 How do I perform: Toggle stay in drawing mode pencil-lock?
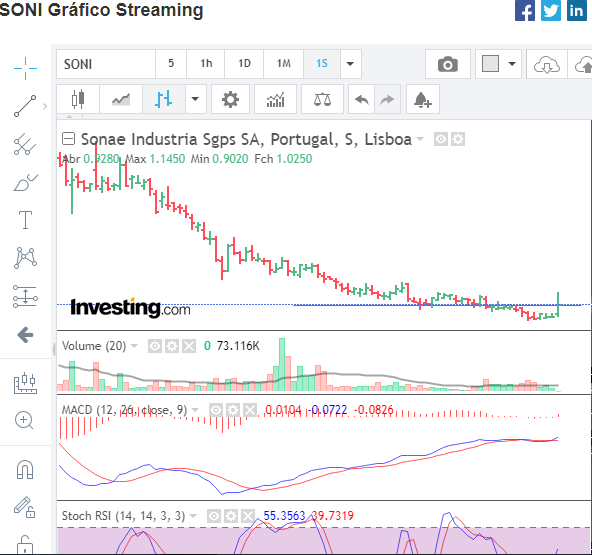pos(25,507)
